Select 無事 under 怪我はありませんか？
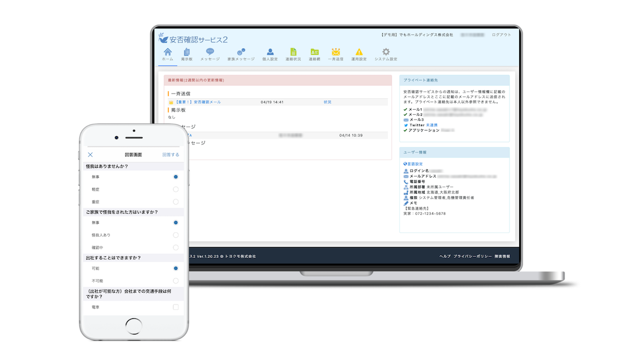The height and width of the screenshot is (362, 644). tap(176, 177)
